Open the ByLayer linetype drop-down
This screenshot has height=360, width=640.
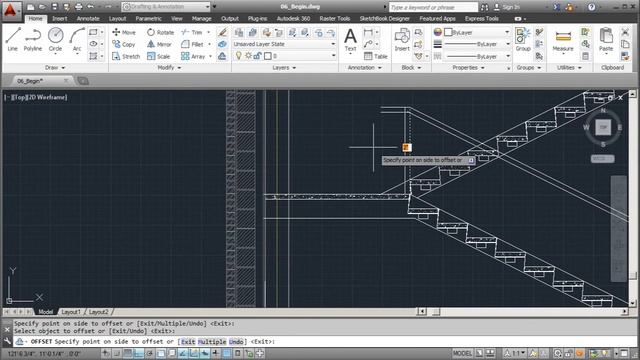click(x=477, y=56)
